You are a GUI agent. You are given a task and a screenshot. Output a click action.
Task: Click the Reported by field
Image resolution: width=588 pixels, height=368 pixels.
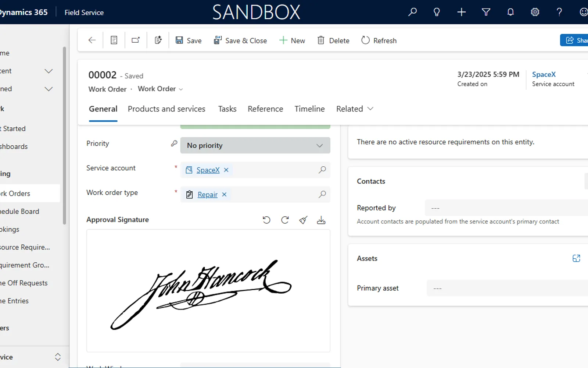pyautogui.click(x=506, y=208)
